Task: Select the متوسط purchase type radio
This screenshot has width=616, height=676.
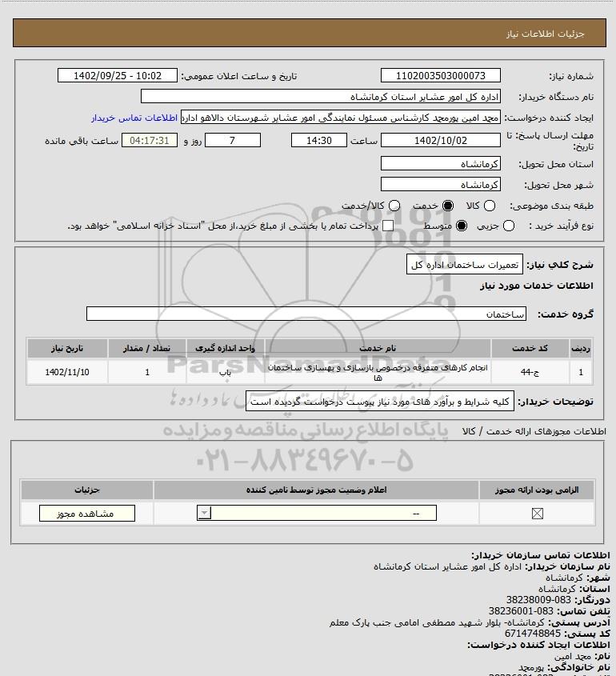Action: pyautogui.click(x=462, y=226)
